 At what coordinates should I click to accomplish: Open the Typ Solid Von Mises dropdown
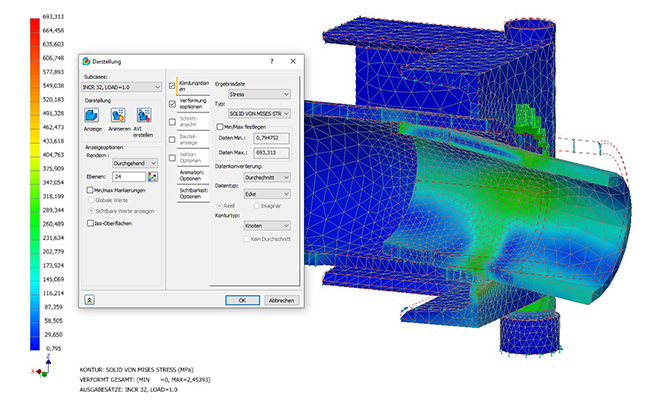[259, 114]
